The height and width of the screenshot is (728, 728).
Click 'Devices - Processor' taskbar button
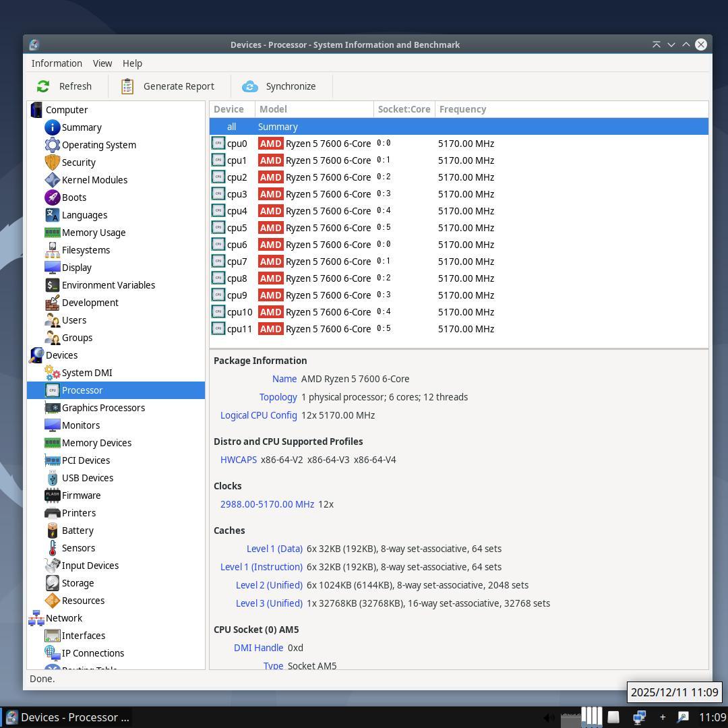pos(68,717)
